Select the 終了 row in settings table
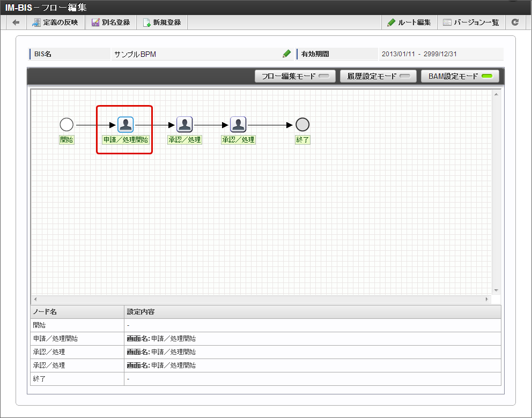 (77, 378)
